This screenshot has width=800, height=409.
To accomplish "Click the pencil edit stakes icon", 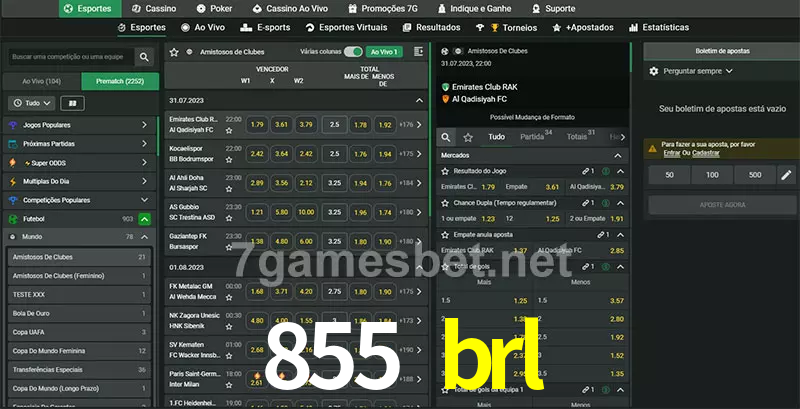I will (x=785, y=175).
